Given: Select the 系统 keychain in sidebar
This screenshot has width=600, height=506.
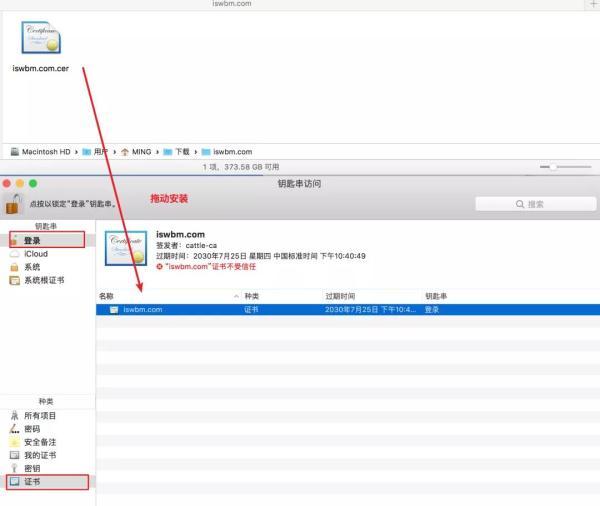Looking at the screenshot, I should (47, 267).
